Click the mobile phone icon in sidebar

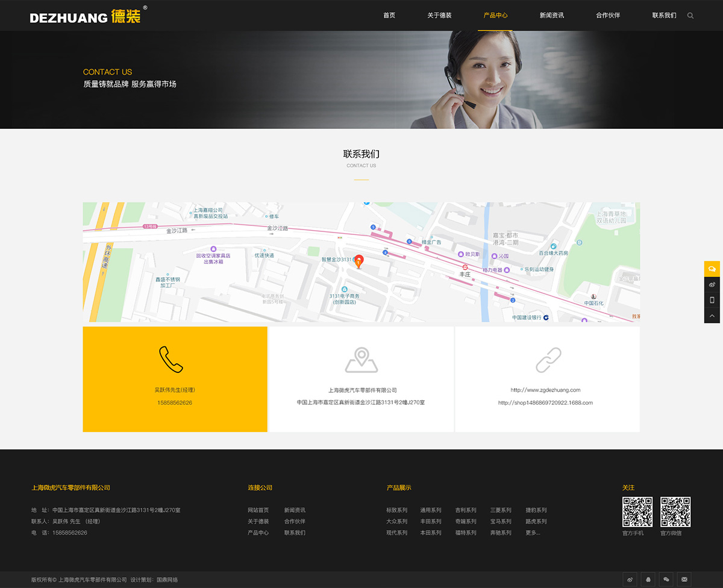[712, 300]
